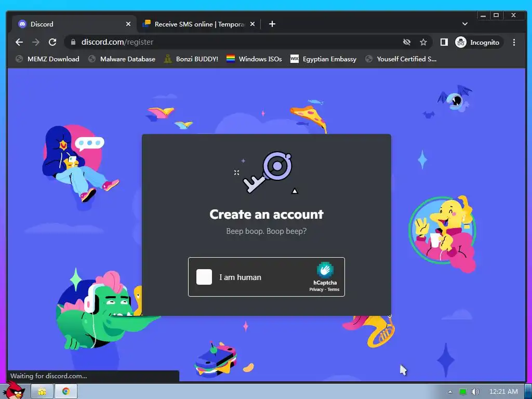
Task: Open the volume speaker tray icon
Action: (x=475, y=392)
